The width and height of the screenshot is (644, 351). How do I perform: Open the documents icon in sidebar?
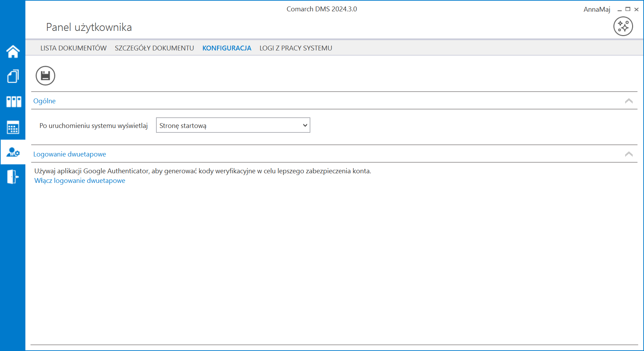point(13,76)
